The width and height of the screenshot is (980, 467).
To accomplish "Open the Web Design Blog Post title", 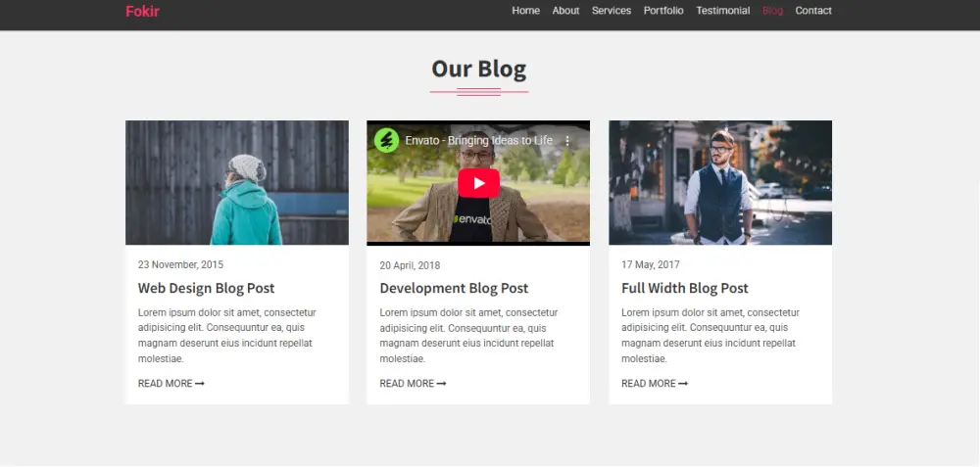I will pos(206,288).
